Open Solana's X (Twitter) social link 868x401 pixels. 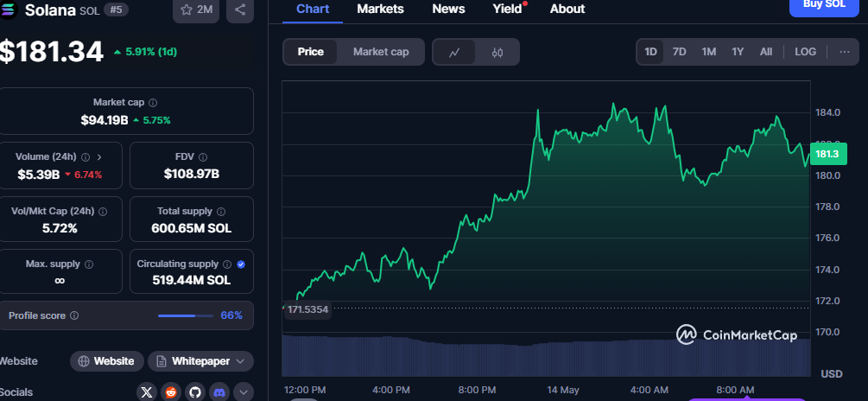tap(147, 392)
